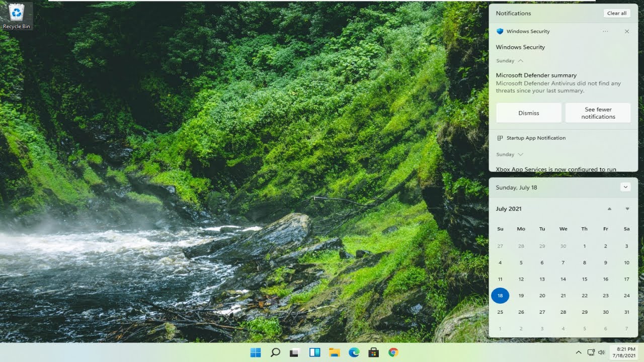This screenshot has height=362, width=644.
Task: Open Windows Security notification options menu
Action: pos(605,31)
